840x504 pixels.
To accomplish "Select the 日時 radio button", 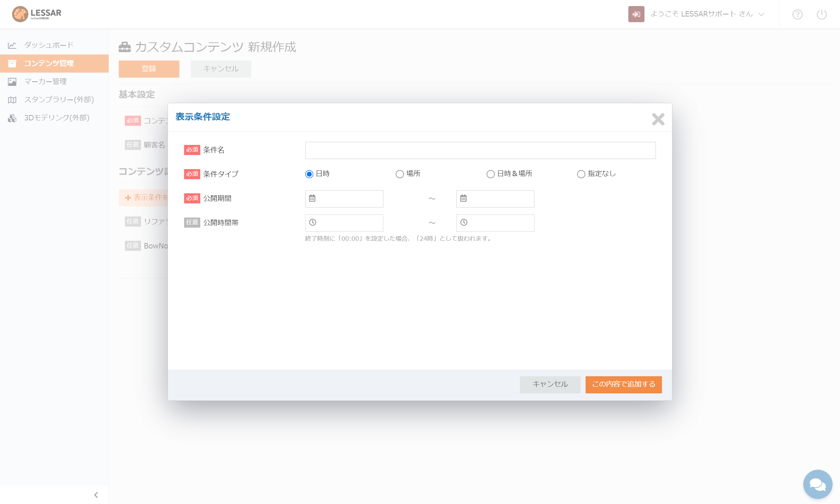I will (x=309, y=174).
